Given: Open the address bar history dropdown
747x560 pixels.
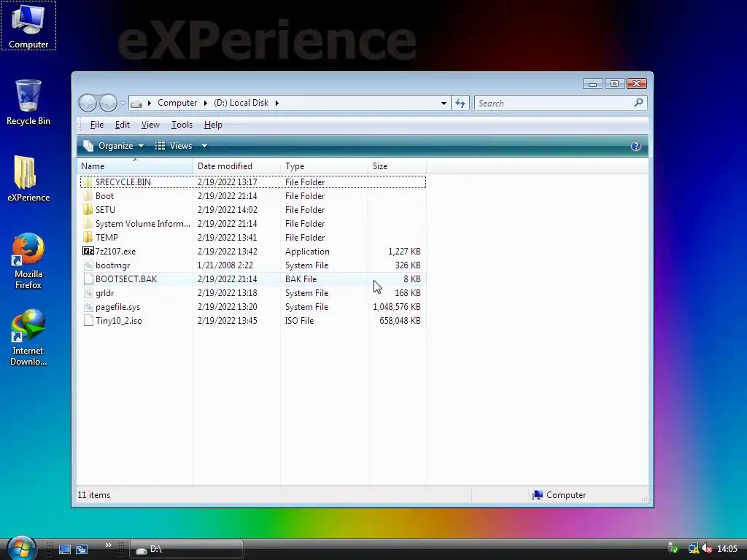Looking at the screenshot, I should 444,103.
